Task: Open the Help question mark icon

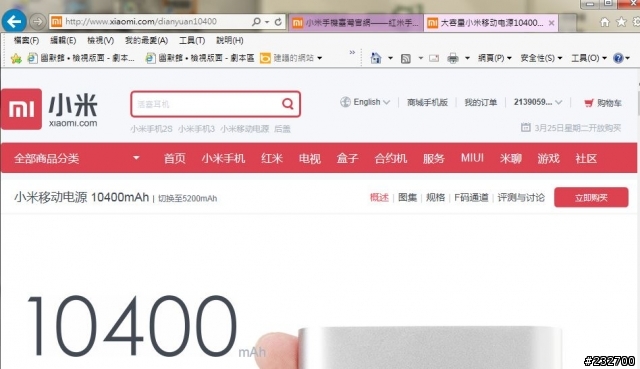Action: click(x=618, y=58)
